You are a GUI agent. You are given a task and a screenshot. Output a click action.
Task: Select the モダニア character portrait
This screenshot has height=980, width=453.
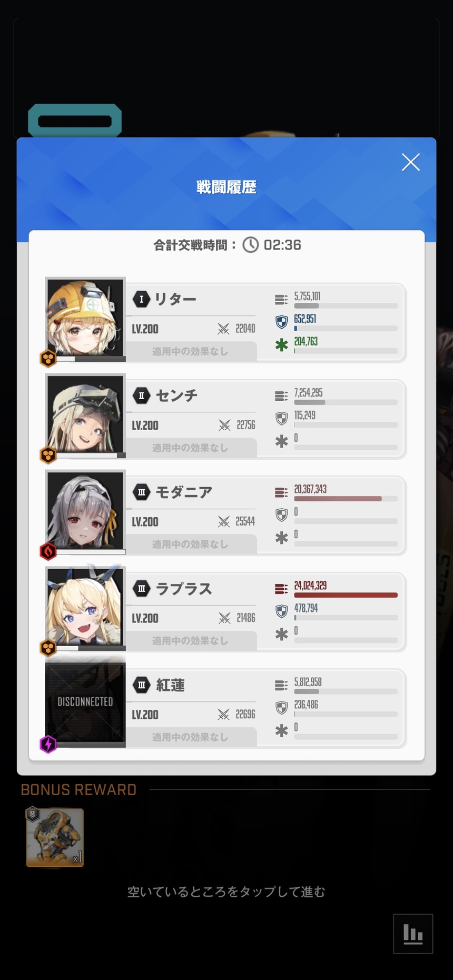point(85,511)
